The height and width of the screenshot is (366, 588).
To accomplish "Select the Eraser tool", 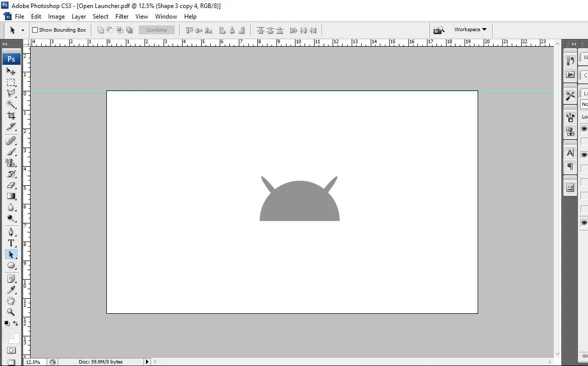I will (x=11, y=185).
